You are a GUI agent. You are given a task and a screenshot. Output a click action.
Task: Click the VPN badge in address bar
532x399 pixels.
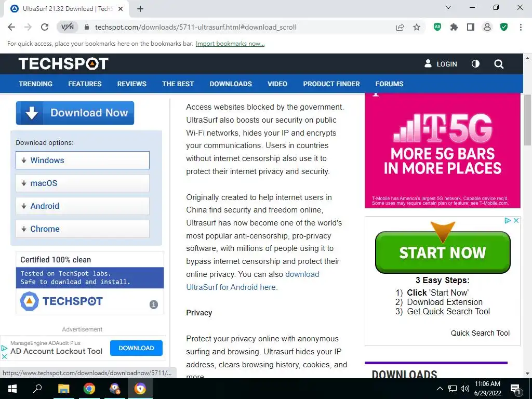[67, 27]
